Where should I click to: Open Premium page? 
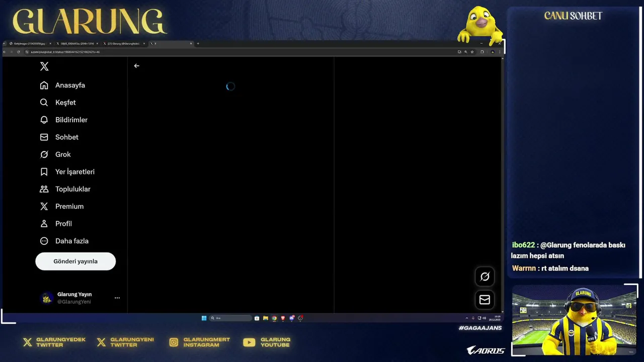(x=62, y=207)
